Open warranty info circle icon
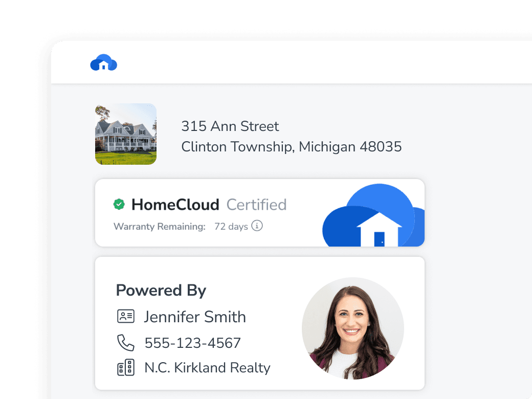Image resolution: width=532 pixels, height=399 pixels. click(x=257, y=226)
